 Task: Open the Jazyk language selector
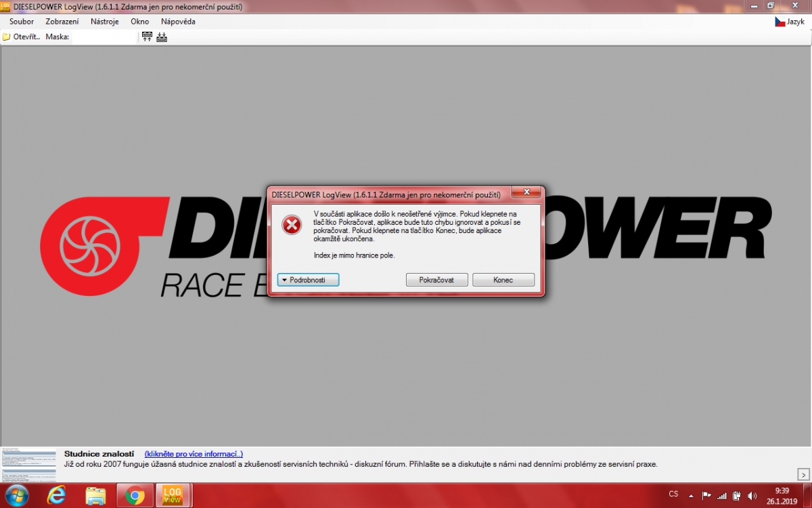790,22
